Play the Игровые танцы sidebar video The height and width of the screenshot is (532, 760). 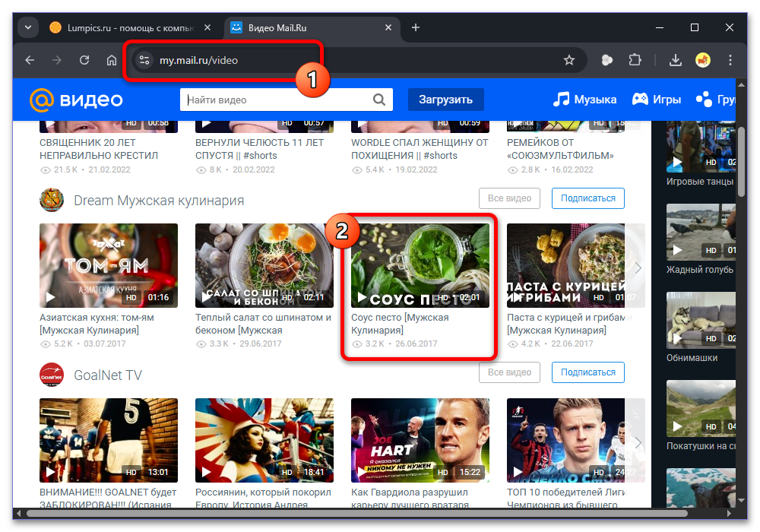[701, 147]
